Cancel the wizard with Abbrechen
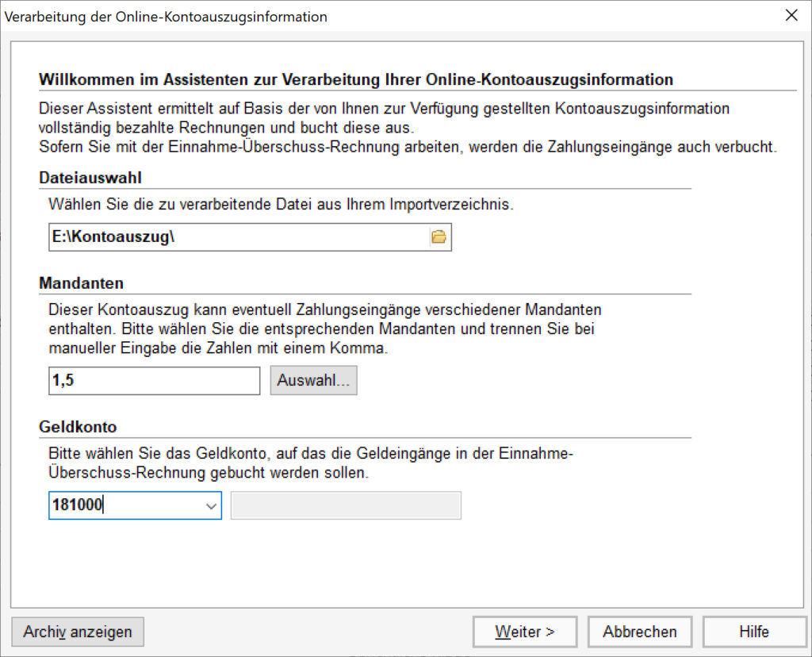812x657 pixels. pyautogui.click(x=639, y=632)
